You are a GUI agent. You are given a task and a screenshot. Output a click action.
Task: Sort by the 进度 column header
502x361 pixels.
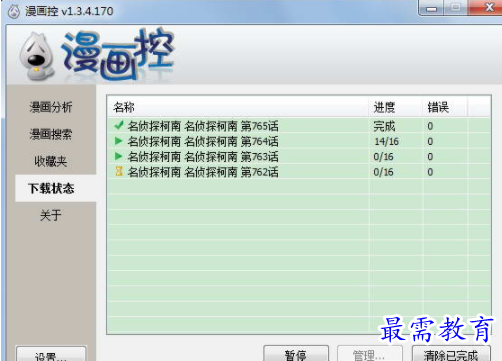(396, 107)
